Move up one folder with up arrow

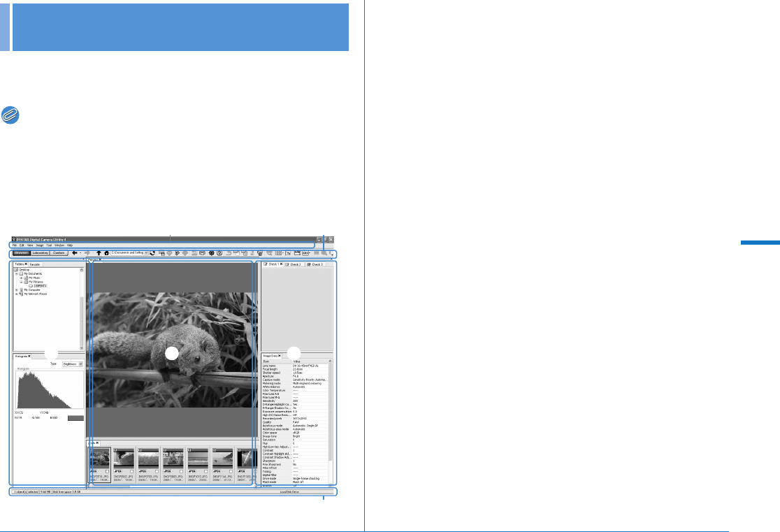[99, 253]
